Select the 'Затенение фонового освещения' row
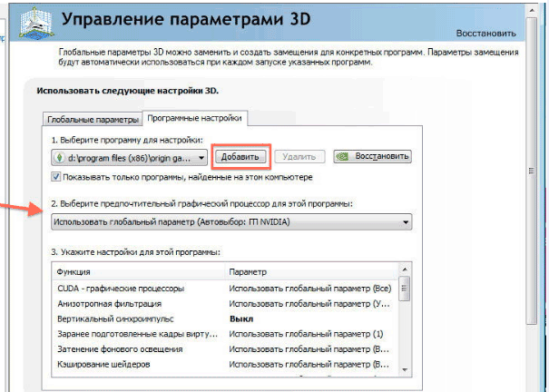 [x=225, y=349]
